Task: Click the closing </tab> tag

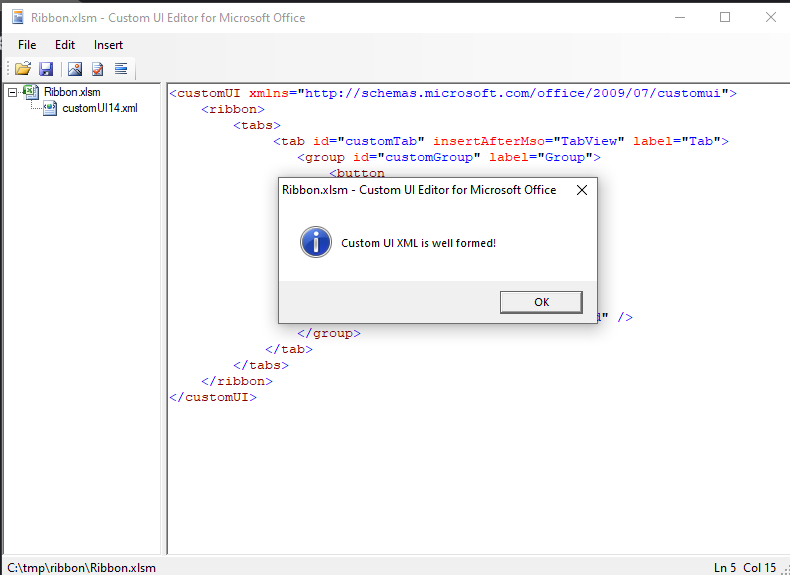Action: click(x=289, y=349)
